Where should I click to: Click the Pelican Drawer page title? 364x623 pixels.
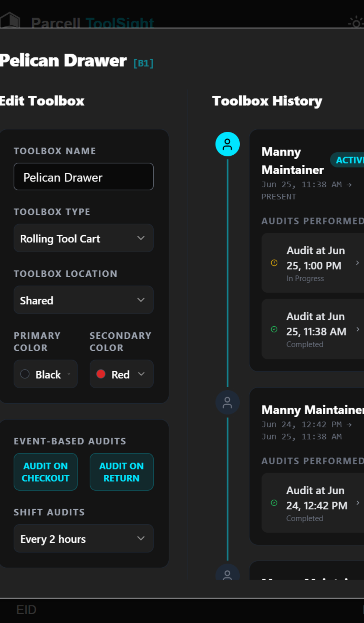tap(63, 60)
